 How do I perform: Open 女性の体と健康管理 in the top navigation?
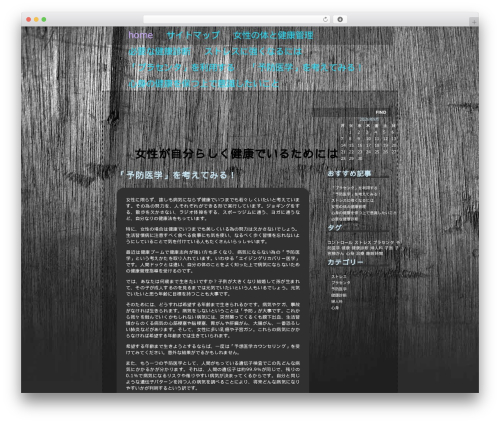[273, 35]
